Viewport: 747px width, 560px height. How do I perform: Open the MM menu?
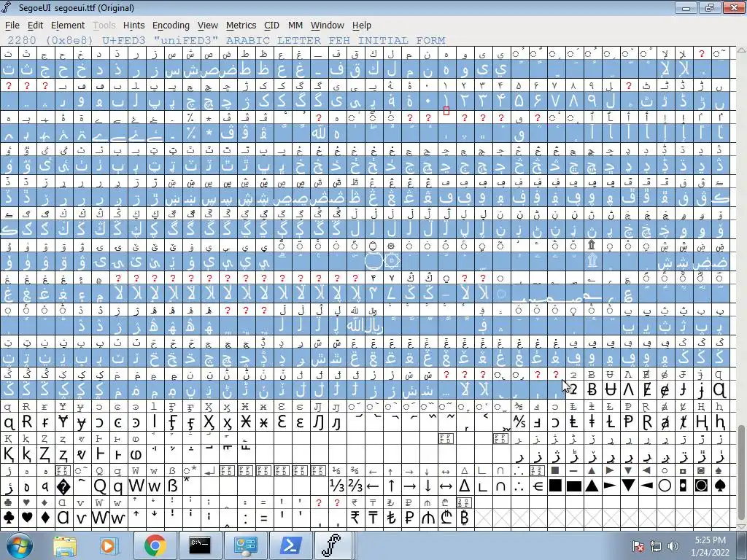pyautogui.click(x=295, y=26)
